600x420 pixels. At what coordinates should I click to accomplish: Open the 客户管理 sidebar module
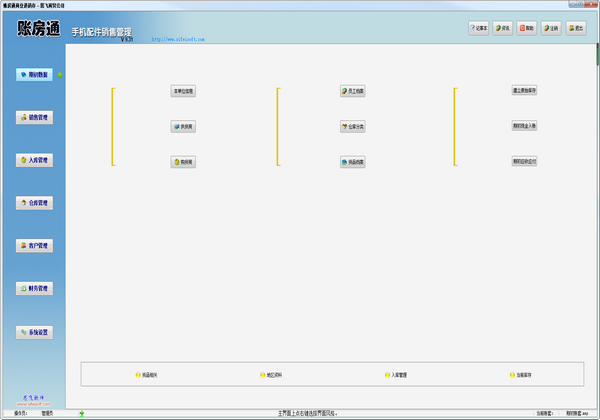tap(33, 246)
